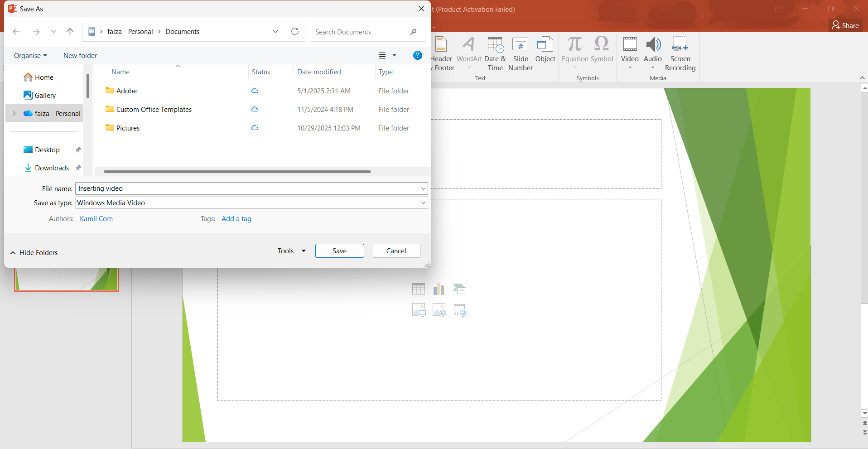Click the Back arrow in Save As dialog
868x449 pixels.
point(16,32)
